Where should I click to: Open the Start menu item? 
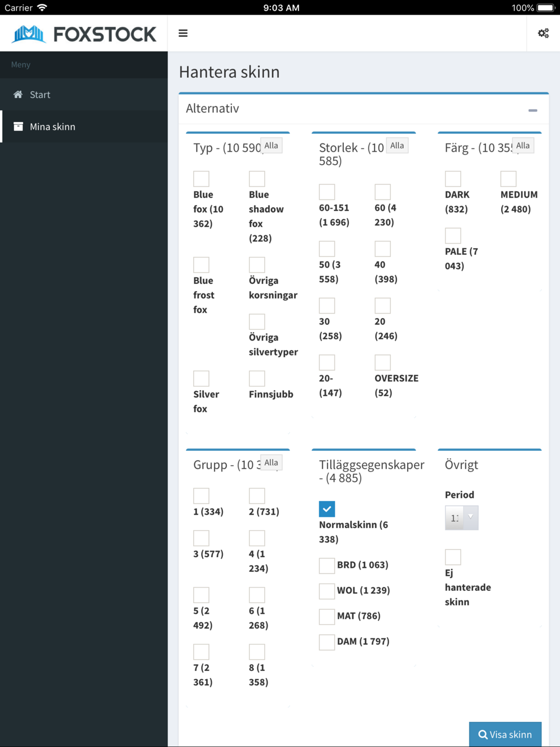coord(84,95)
